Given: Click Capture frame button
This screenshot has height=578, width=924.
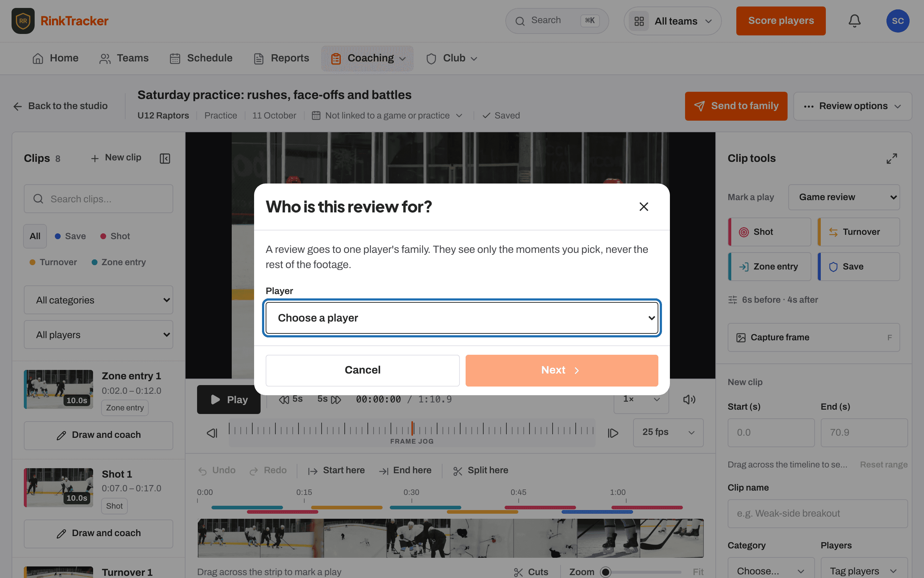Looking at the screenshot, I should tap(814, 337).
